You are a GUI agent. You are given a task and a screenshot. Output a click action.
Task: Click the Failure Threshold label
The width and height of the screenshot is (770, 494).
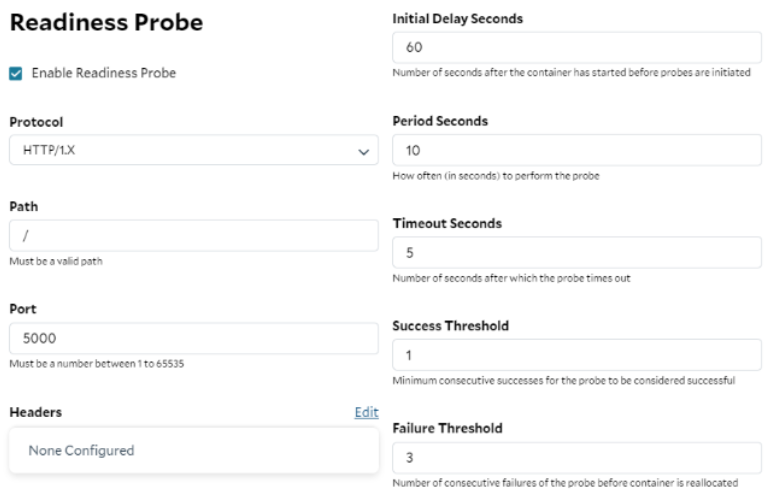[x=447, y=429]
